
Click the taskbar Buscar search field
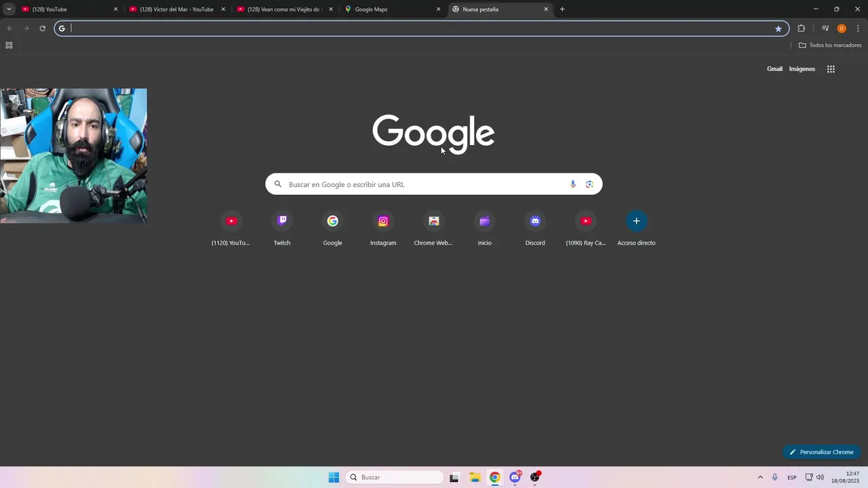pyautogui.click(x=395, y=477)
